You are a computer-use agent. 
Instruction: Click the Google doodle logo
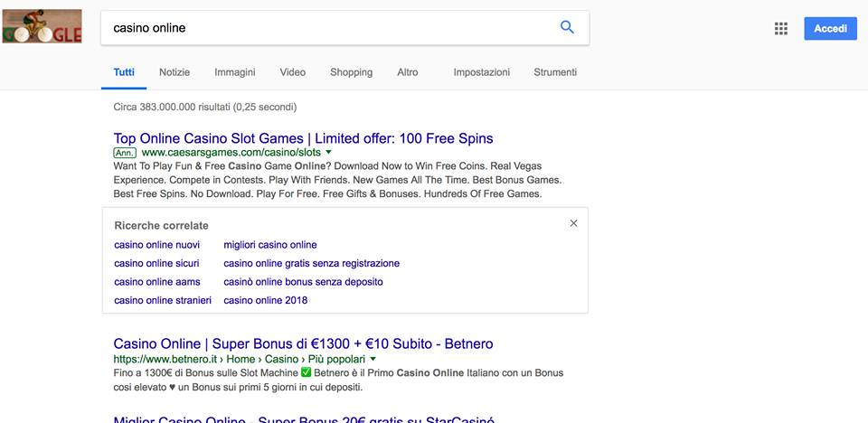[42, 26]
